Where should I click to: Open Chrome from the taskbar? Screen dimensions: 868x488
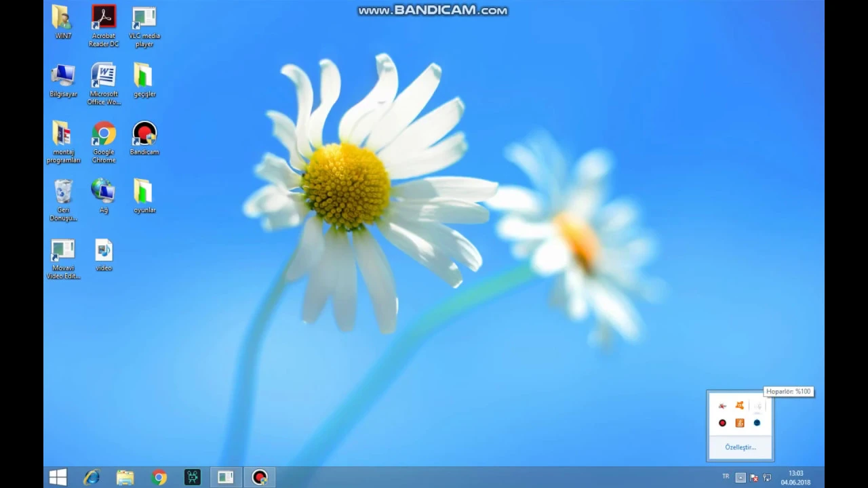point(159,478)
